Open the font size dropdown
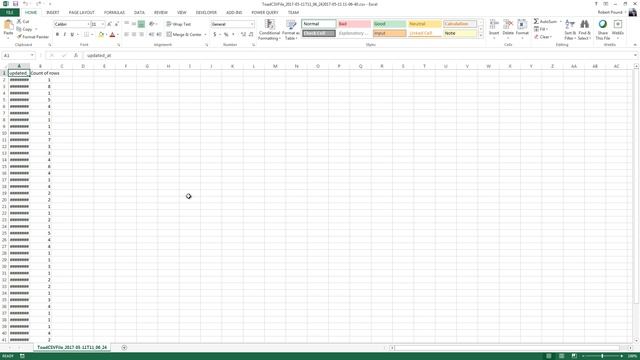The image size is (640, 360). click(102, 24)
